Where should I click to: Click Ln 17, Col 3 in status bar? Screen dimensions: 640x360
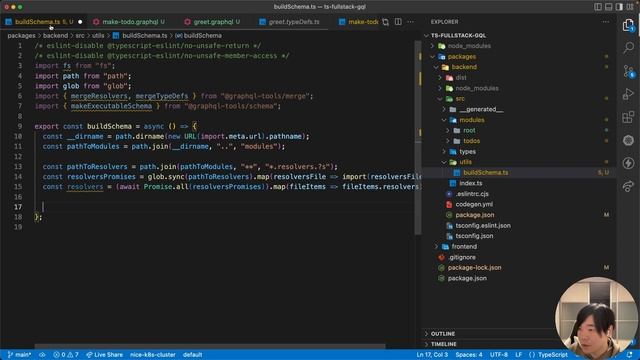pos(432,355)
